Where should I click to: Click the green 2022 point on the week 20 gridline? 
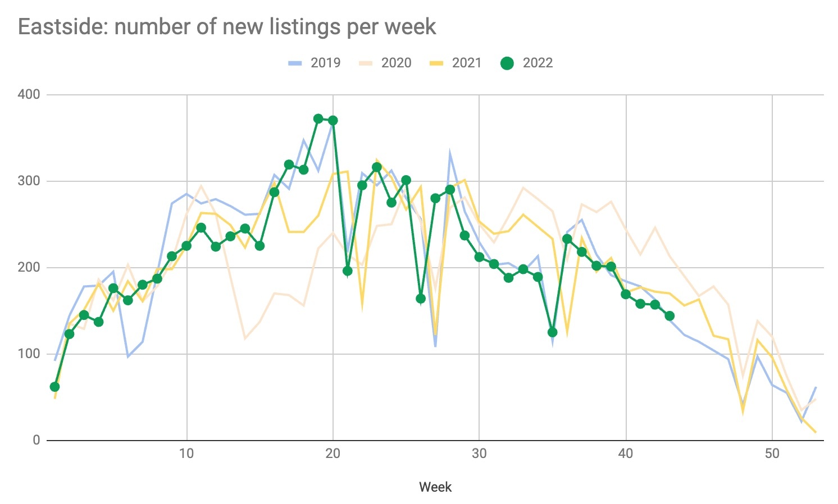click(x=333, y=120)
